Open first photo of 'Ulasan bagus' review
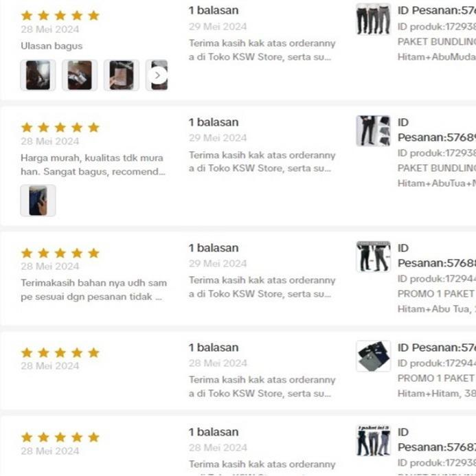Image resolution: width=476 pixels, height=476 pixels. 38,76
